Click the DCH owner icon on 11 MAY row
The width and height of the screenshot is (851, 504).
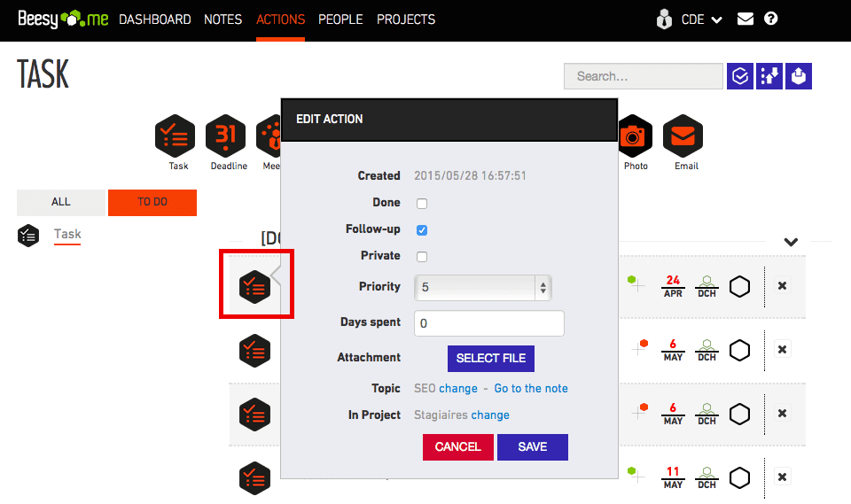(707, 477)
